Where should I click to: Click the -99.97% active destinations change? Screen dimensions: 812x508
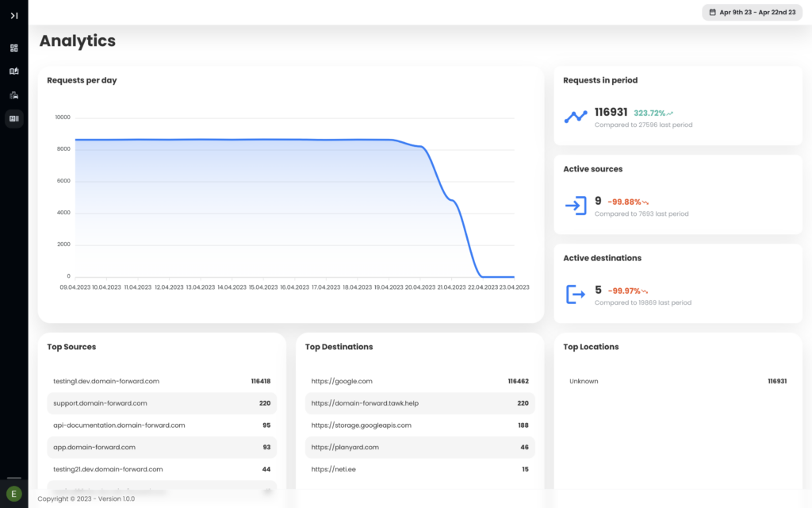[x=624, y=291]
